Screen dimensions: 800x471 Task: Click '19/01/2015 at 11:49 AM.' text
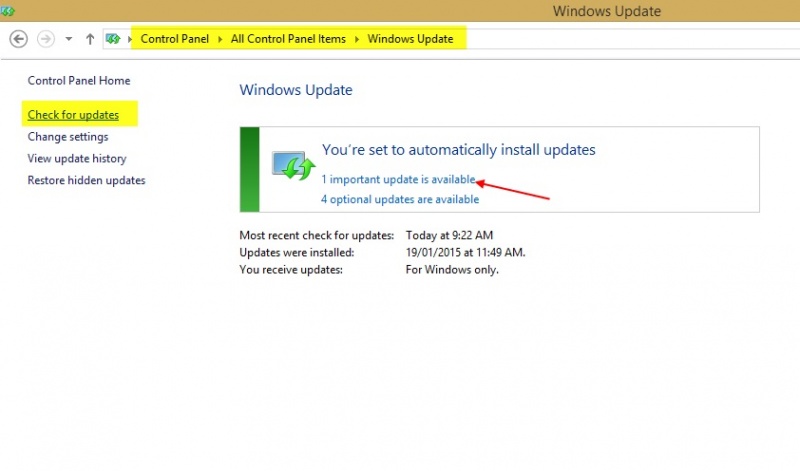[465, 253]
